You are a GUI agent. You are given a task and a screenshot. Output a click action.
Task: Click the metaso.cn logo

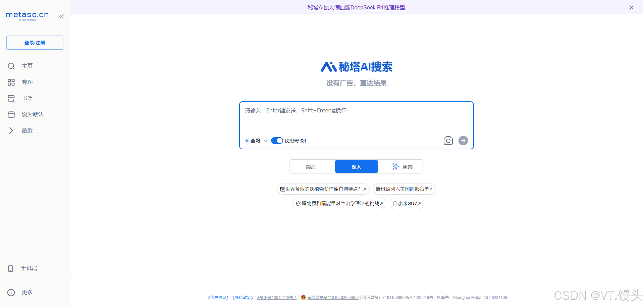pos(28,16)
